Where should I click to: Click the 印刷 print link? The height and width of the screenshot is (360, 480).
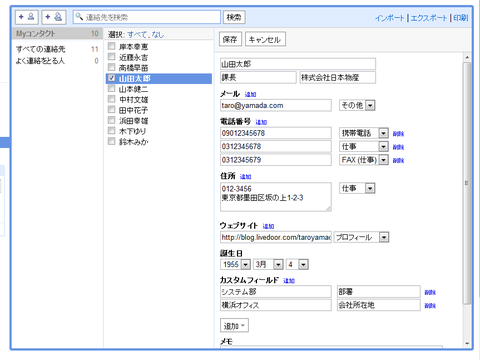[x=460, y=18]
